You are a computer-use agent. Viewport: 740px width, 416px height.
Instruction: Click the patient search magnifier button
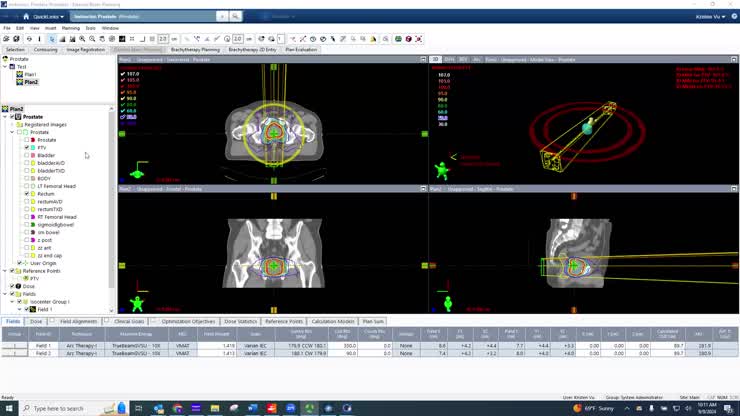point(235,17)
